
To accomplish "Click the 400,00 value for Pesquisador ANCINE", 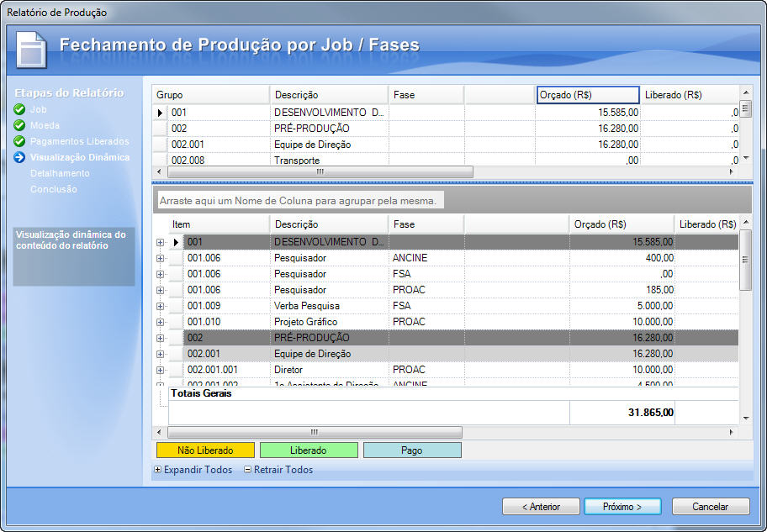I will click(622, 258).
